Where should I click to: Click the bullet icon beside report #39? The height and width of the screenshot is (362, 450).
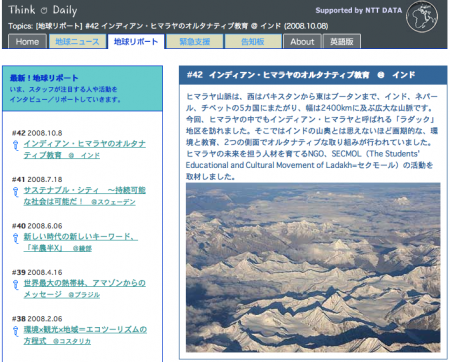point(15,285)
